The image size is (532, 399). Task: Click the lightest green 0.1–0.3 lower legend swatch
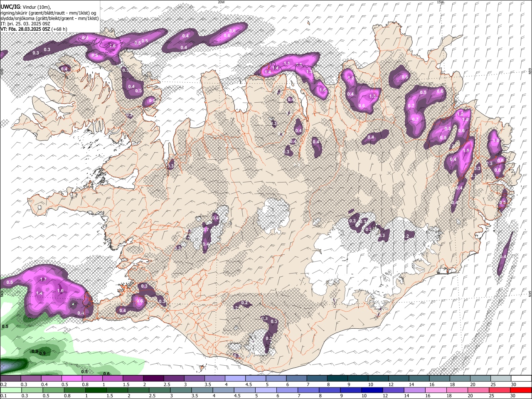[10, 390]
